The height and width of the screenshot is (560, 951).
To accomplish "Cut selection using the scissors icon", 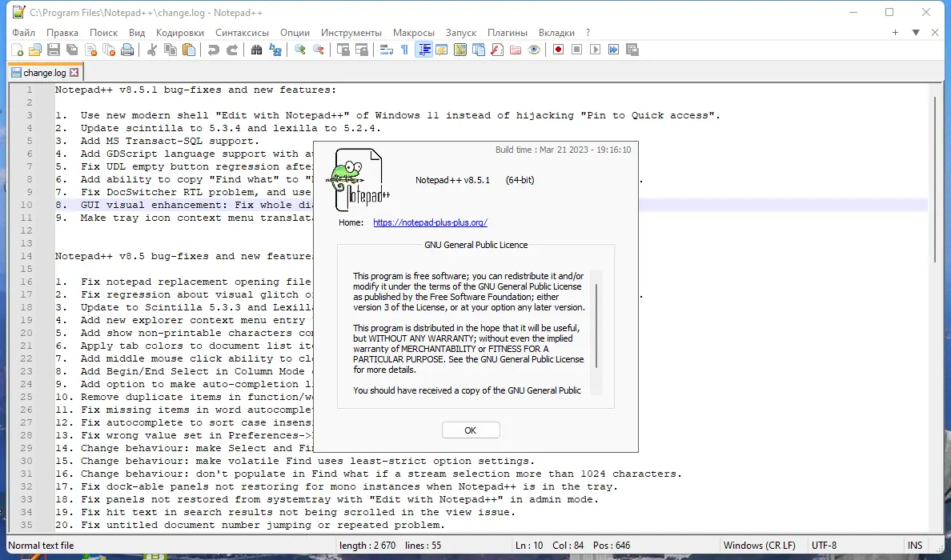I will tap(151, 50).
